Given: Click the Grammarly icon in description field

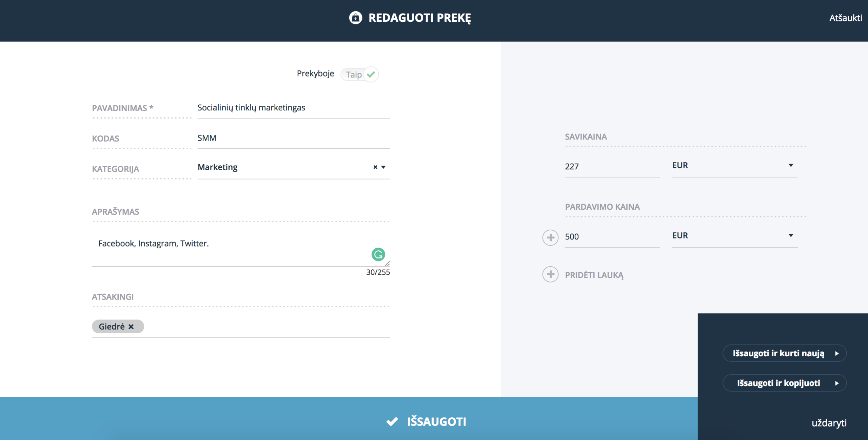Looking at the screenshot, I should click(x=378, y=254).
